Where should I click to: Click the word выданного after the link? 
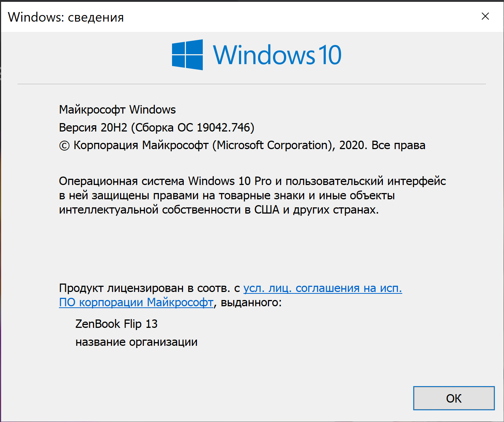click(250, 303)
